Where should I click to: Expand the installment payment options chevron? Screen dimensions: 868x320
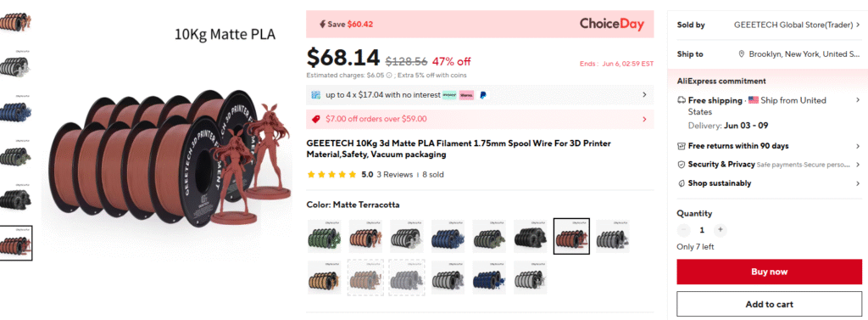click(x=644, y=95)
